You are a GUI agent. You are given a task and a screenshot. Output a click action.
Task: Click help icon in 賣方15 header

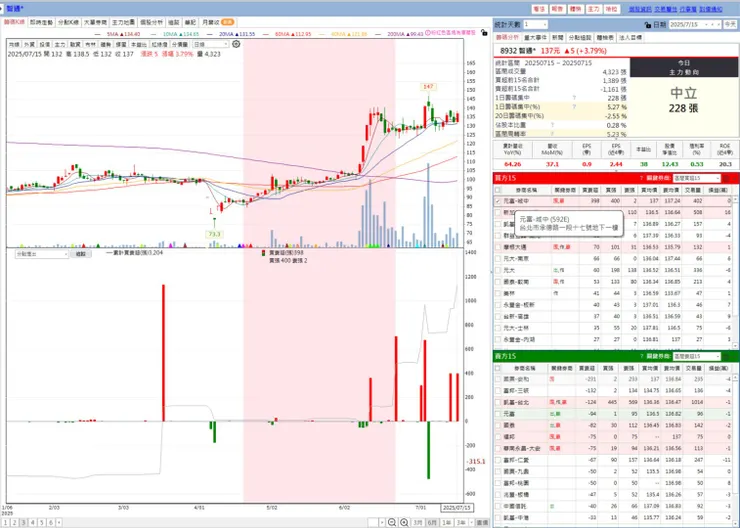(x=641, y=356)
